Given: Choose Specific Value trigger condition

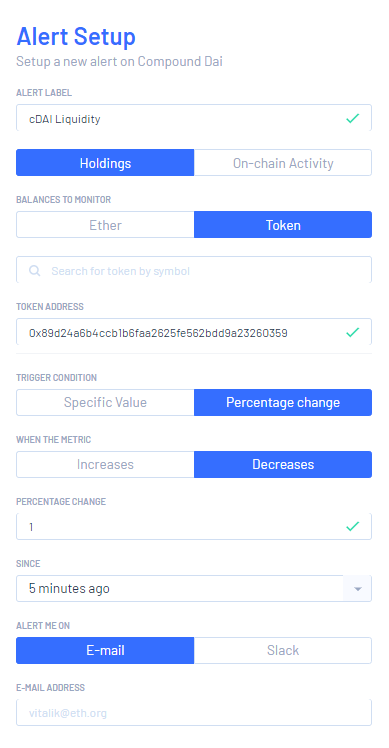Looking at the screenshot, I should pyautogui.click(x=105, y=402).
